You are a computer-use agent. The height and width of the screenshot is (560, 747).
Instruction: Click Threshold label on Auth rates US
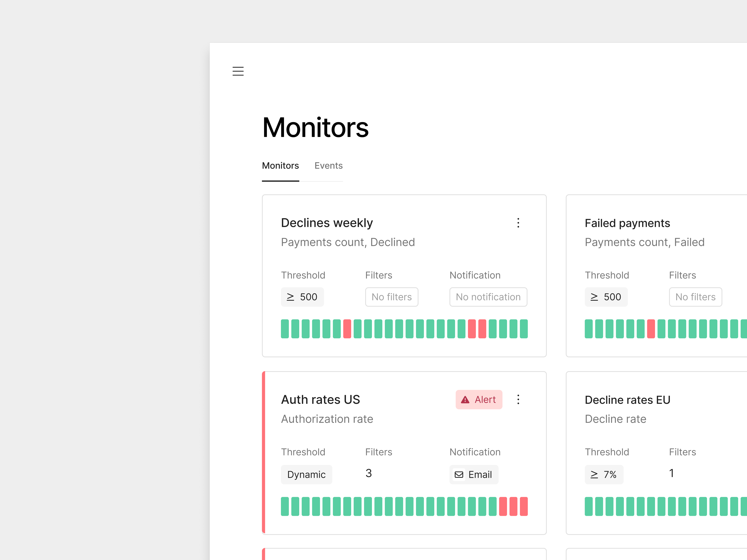tap(303, 452)
